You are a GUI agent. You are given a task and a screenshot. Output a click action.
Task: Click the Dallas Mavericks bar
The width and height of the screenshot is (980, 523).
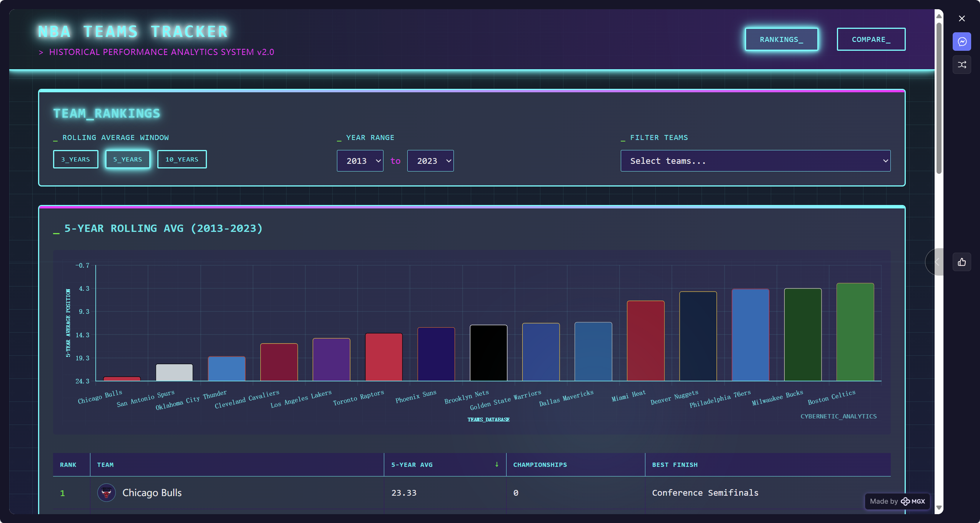pos(593,351)
